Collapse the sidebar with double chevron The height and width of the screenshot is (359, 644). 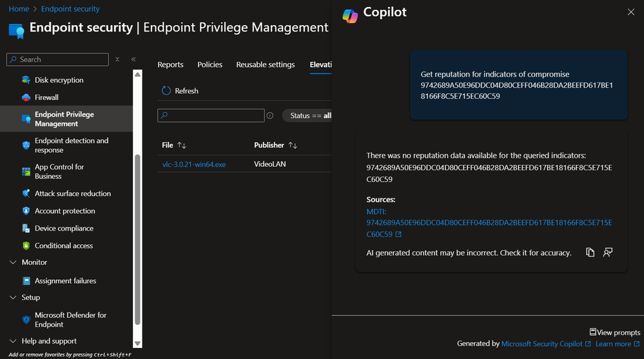(x=133, y=59)
